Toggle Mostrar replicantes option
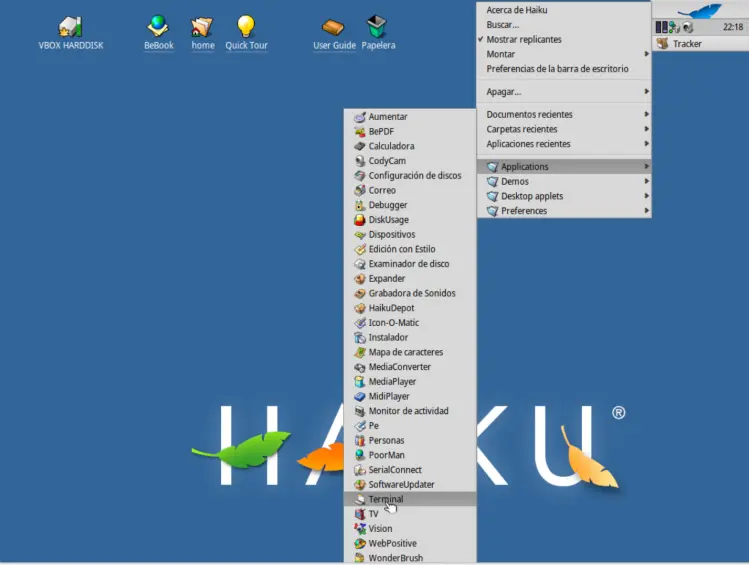749x565 pixels. [x=564, y=39]
